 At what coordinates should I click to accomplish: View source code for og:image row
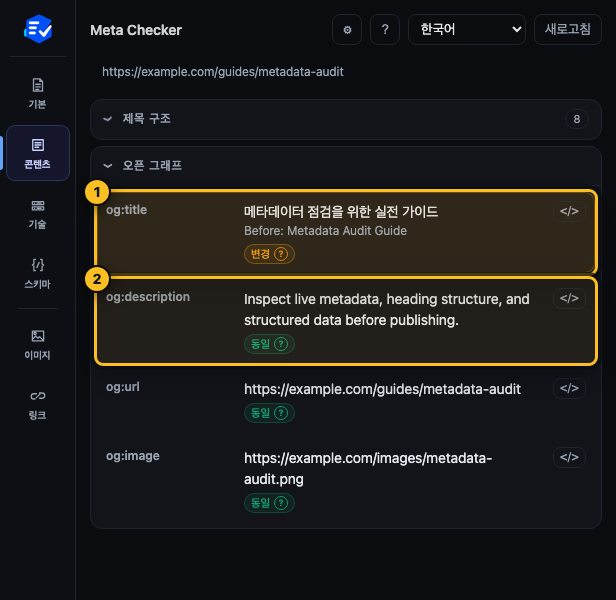[x=569, y=457]
